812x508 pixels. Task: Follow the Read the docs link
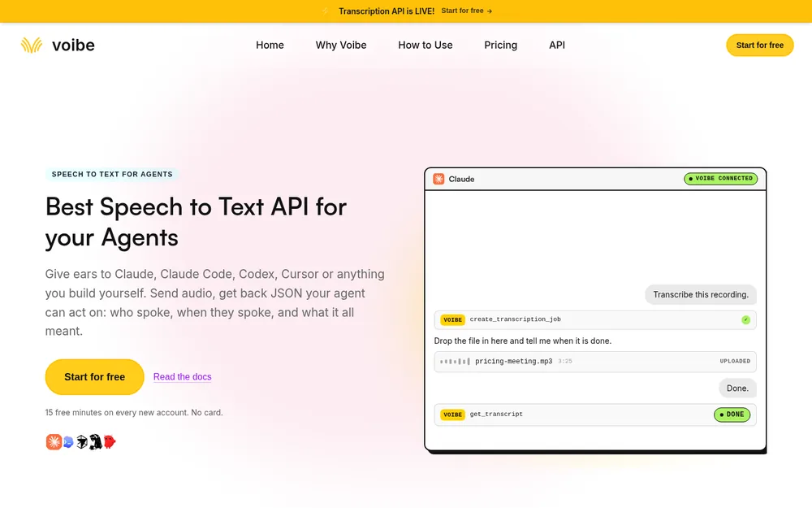[182, 377]
